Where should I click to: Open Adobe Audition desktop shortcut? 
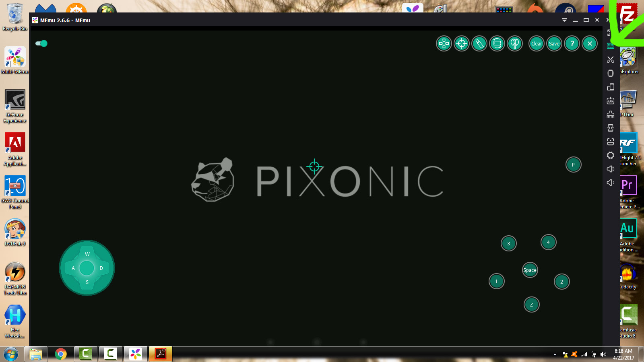point(628,236)
